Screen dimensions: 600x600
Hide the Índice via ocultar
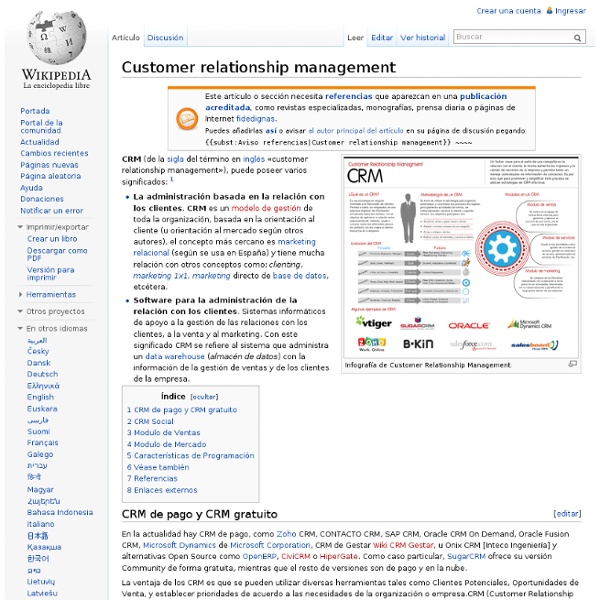(x=204, y=397)
